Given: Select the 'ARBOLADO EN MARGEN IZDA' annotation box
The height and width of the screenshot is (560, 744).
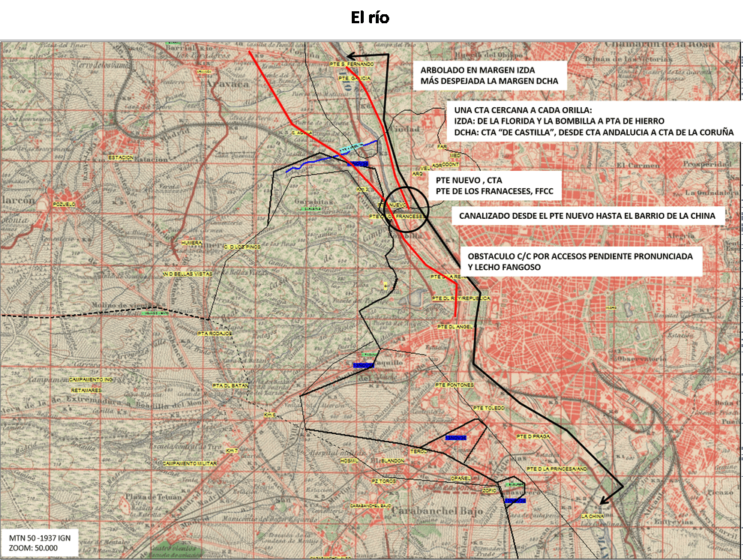Looking at the screenshot, I should point(489,76).
